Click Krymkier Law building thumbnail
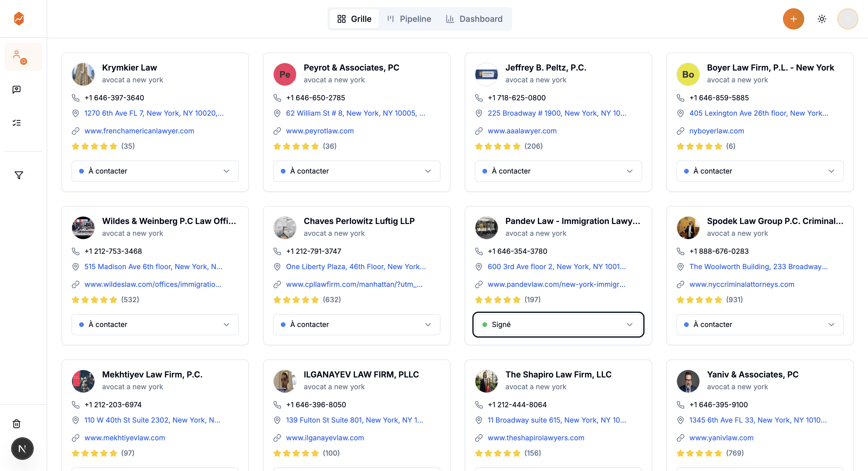Screen dimensions: 868x471 83,74
